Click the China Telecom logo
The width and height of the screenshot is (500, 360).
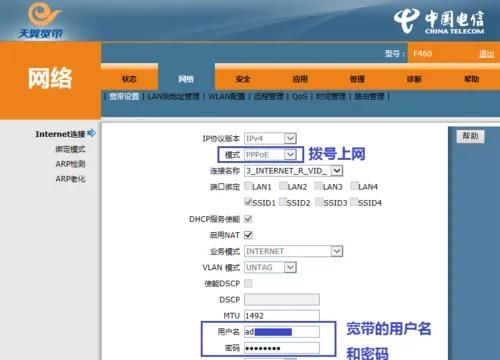[x=439, y=22]
